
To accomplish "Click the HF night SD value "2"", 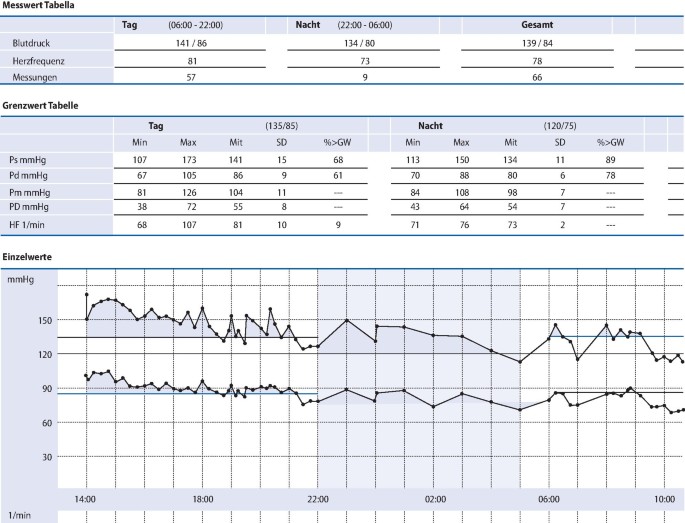I will point(563,225).
